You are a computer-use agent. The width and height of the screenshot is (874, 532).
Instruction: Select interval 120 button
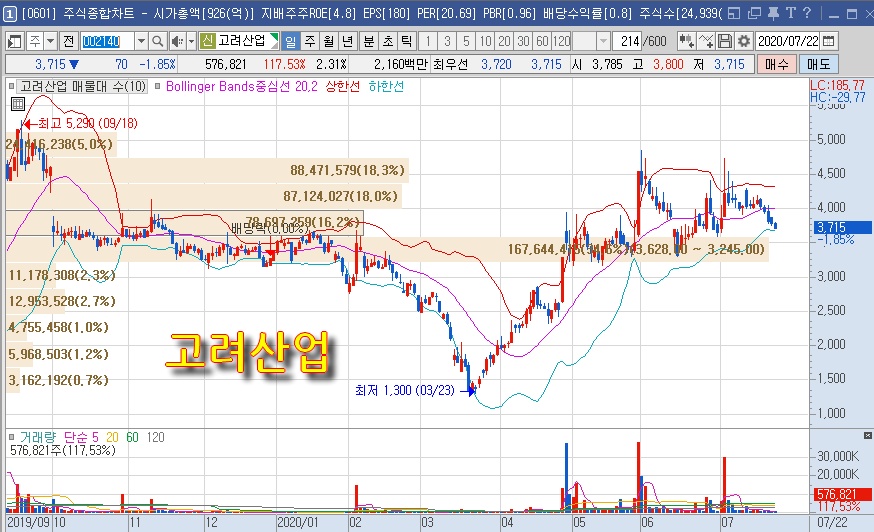coord(561,41)
